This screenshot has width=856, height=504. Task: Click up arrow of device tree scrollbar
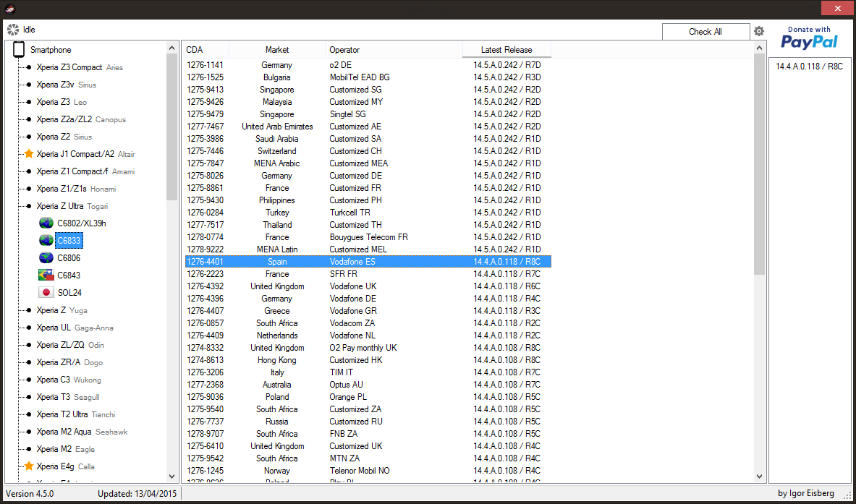click(x=172, y=48)
